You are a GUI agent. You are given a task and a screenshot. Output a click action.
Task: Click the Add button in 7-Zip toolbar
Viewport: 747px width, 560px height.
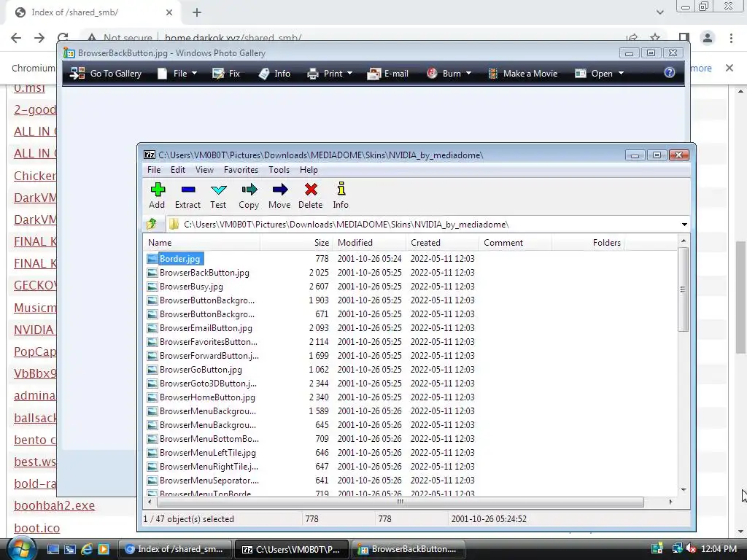click(158, 195)
